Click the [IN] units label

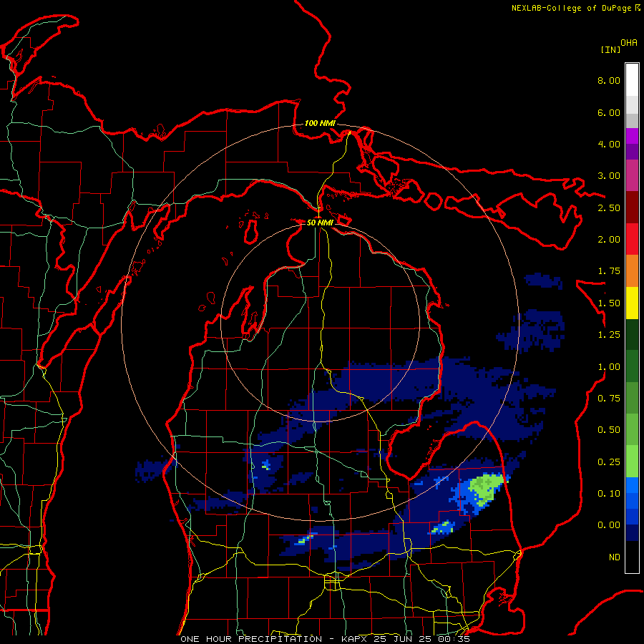tap(610, 49)
